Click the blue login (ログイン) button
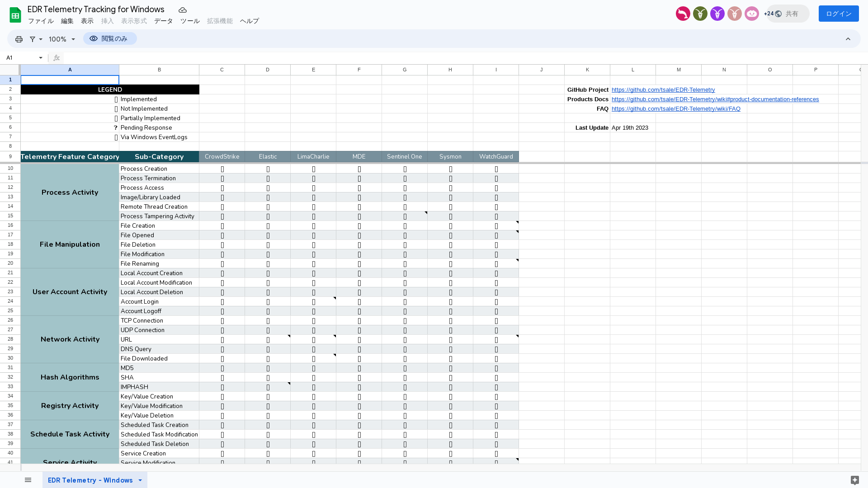The height and width of the screenshot is (488, 868). click(839, 14)
